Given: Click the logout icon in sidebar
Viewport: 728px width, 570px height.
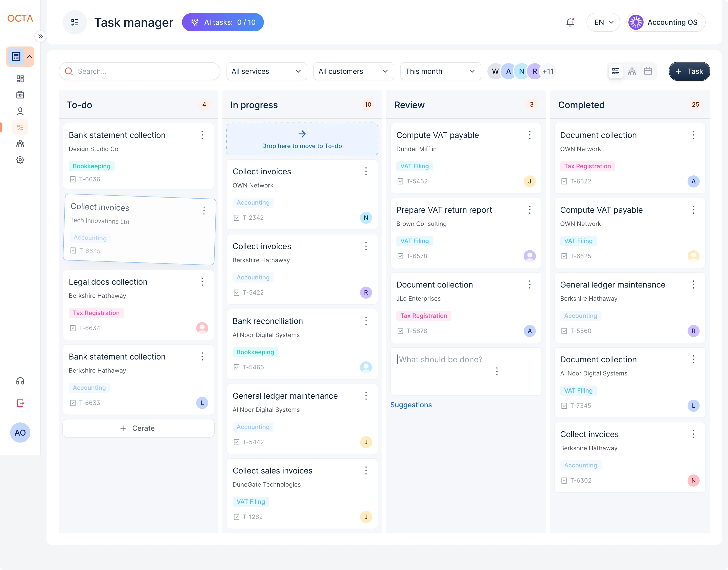Looking at the screenshot, I should (20, 403).
